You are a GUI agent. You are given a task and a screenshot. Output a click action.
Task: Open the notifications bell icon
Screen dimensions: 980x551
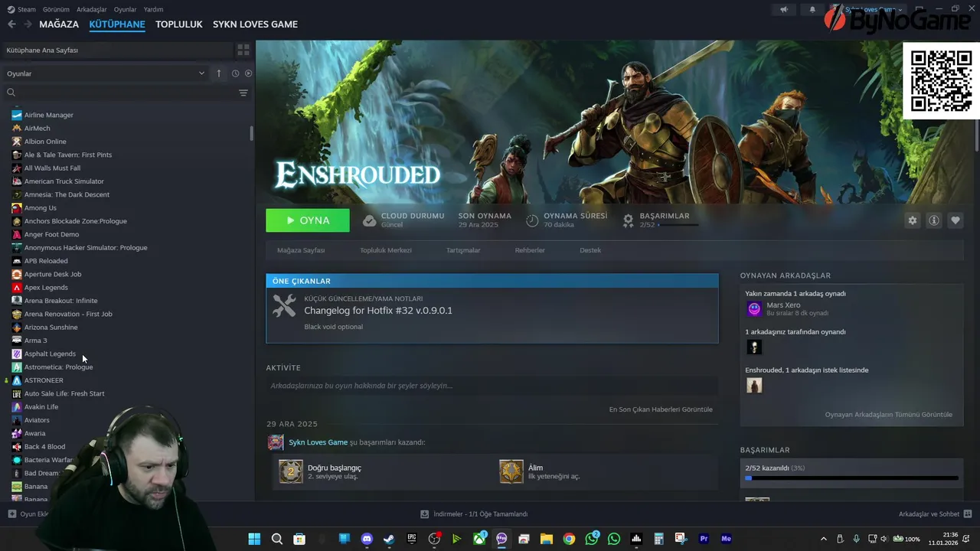click(812, 9)
